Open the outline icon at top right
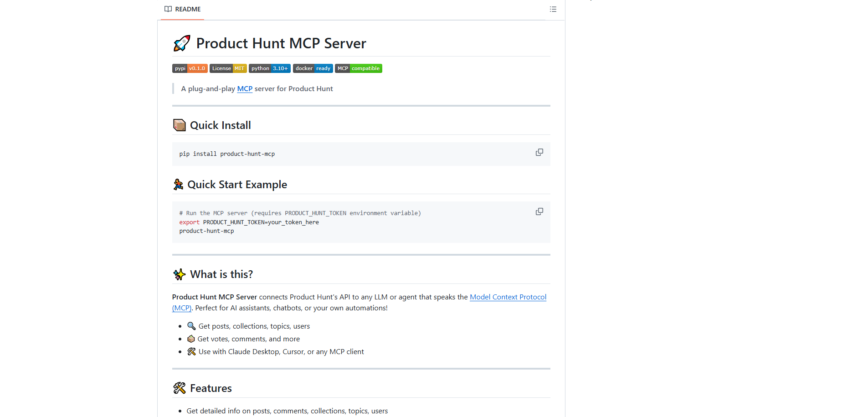Screen dimensions: 868x417 (553, 9)
